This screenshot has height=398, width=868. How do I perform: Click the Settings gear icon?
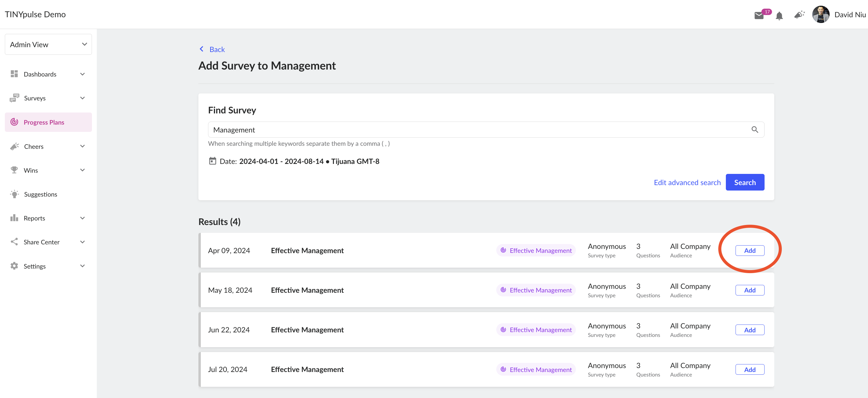tap(14, 266)
